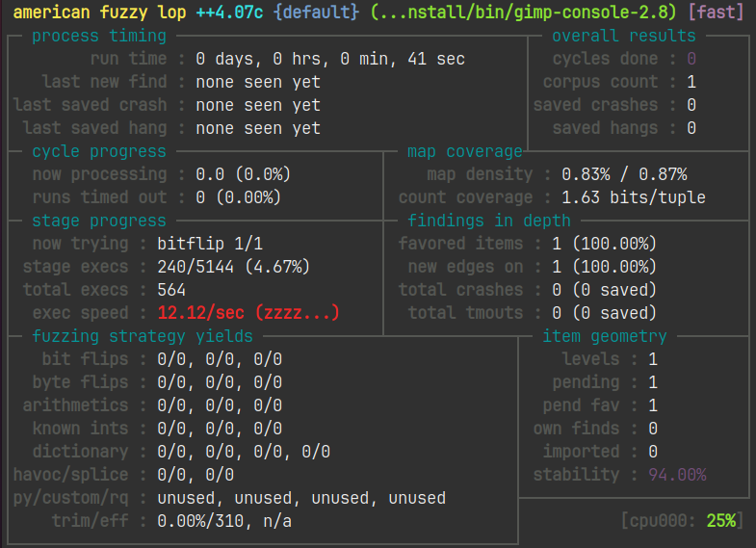Select map density value '0.83% / 0.87%'
This screenshot has width=756, height=548.
point(624,174)
